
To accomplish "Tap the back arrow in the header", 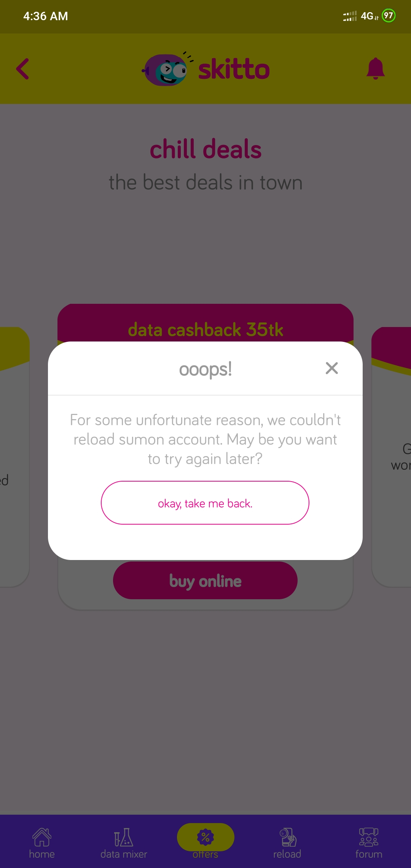I will tap(22, 69).
